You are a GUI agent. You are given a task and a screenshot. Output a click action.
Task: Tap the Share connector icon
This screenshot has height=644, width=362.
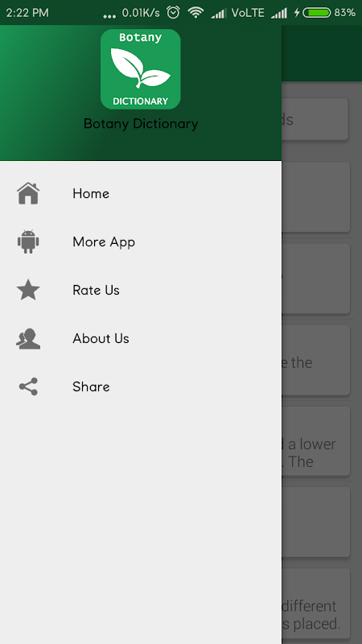pos(28,386)
